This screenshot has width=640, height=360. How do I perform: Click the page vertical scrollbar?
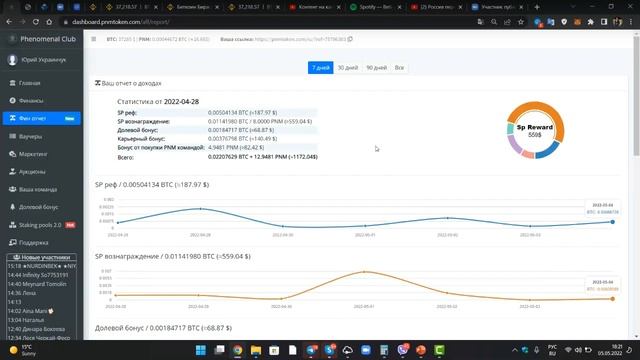tap(636, 96)
